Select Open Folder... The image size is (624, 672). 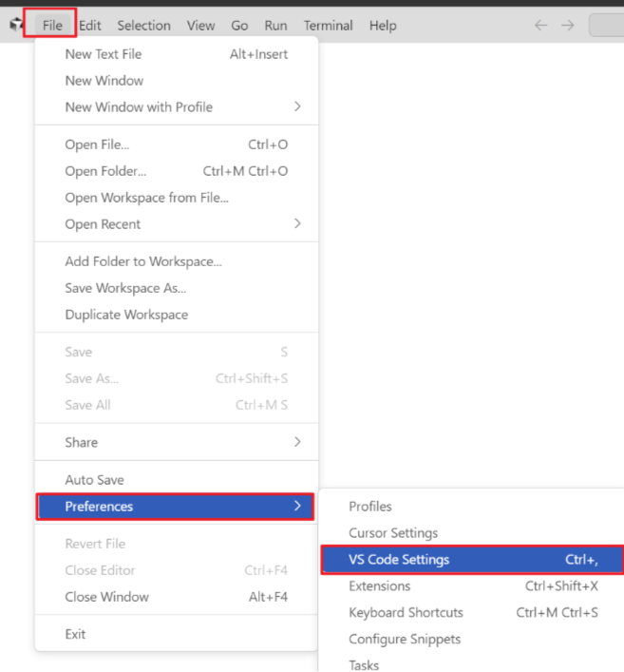tap(177, 171)
